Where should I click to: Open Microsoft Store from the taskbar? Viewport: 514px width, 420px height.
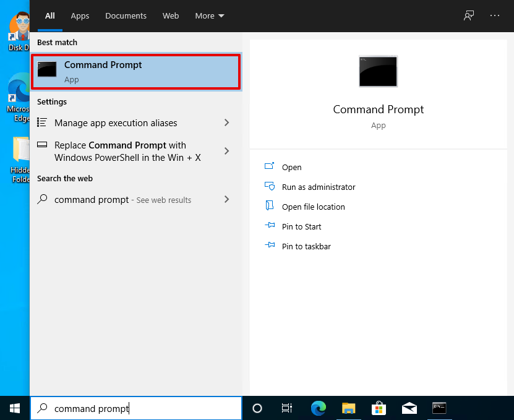tap(379, 408)
